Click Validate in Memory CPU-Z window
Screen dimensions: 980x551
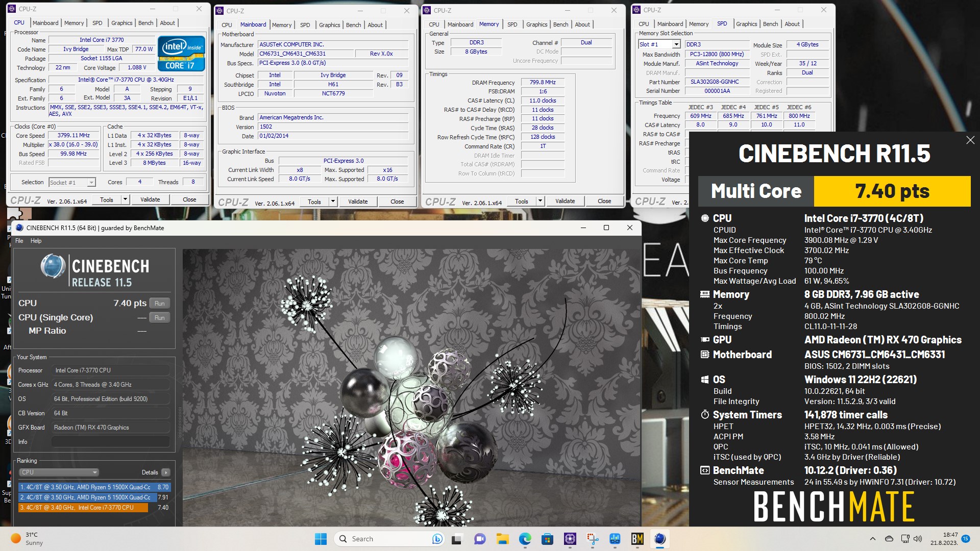pyautogui.click(x=565, y=201)
